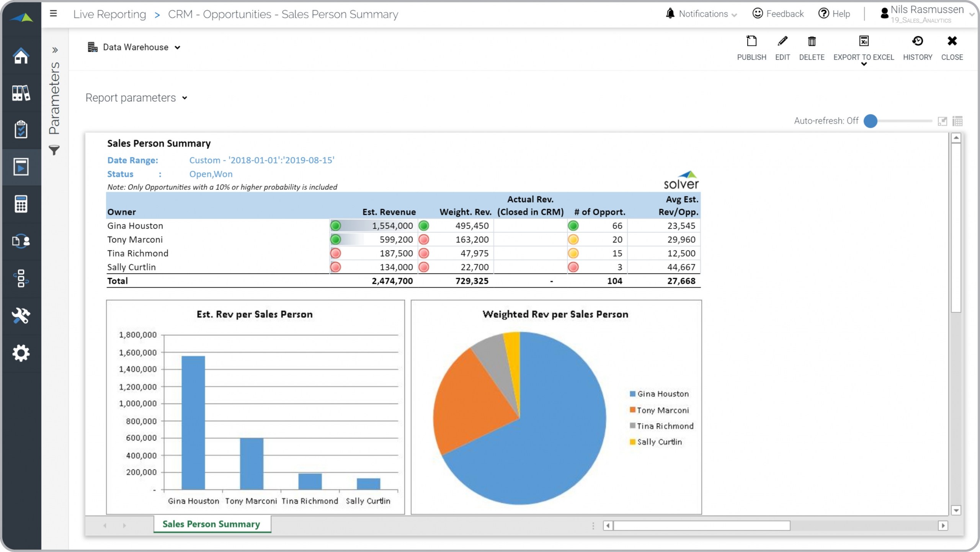Screen dimensions: 980x552
Task: Click the tools wrench icon in sidebar
Action: tap(21, 316)
